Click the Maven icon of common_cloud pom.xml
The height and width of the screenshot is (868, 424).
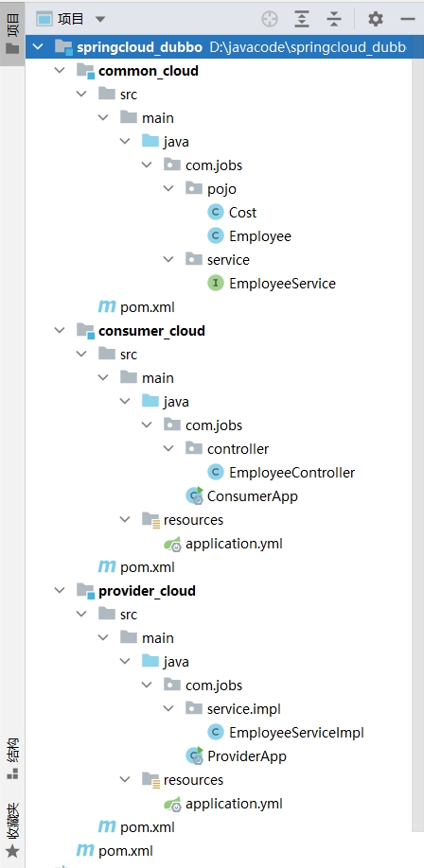(106, 306)
